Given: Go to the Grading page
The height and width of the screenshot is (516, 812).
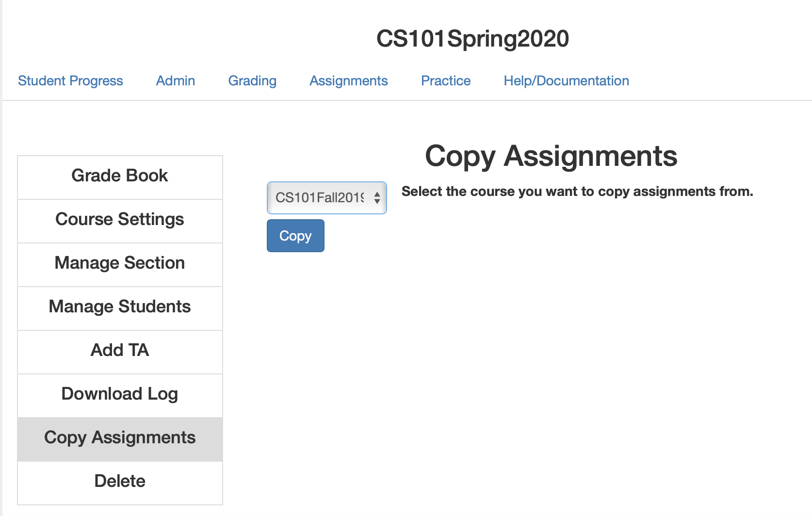Looking at the screenshot, I should pos(252,81).
